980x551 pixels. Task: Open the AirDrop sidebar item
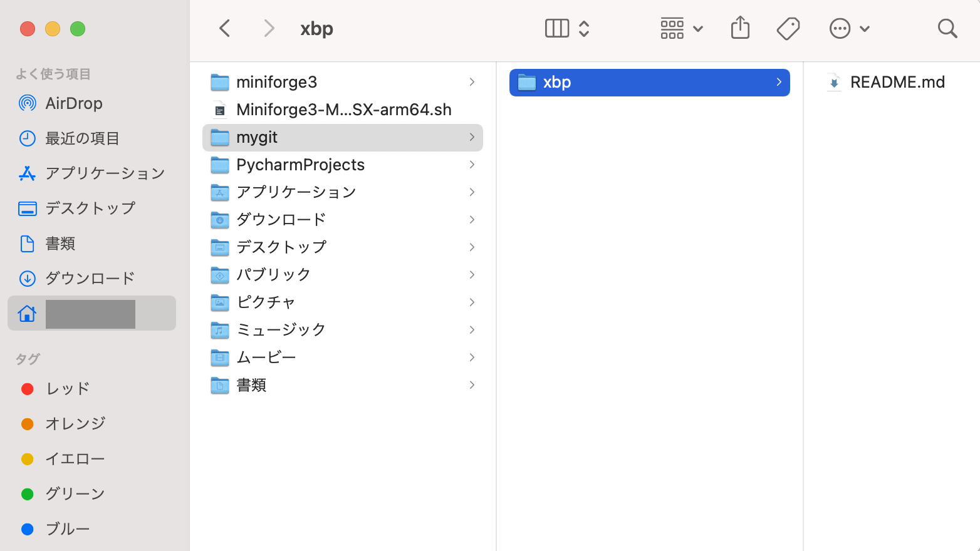pyautogui.click(x=74, y=103)
